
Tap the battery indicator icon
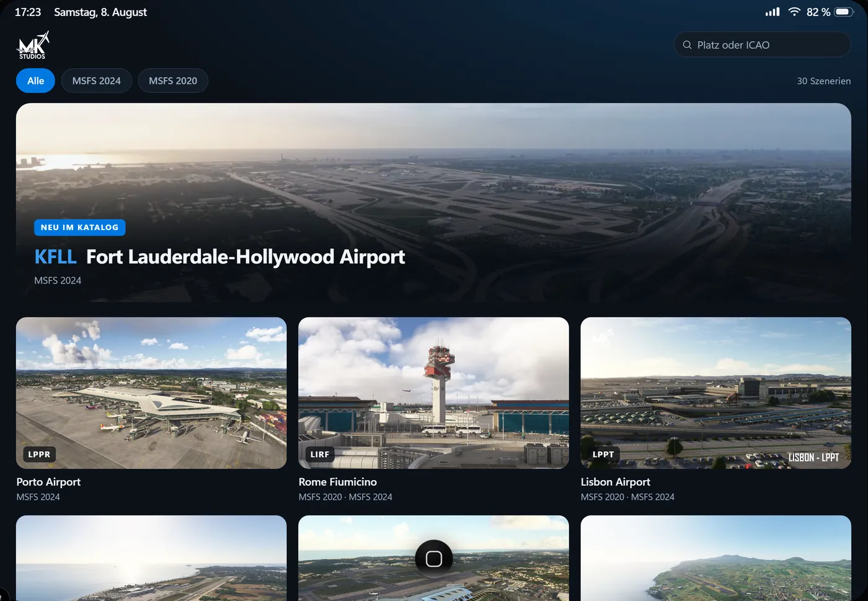(844, 12)
